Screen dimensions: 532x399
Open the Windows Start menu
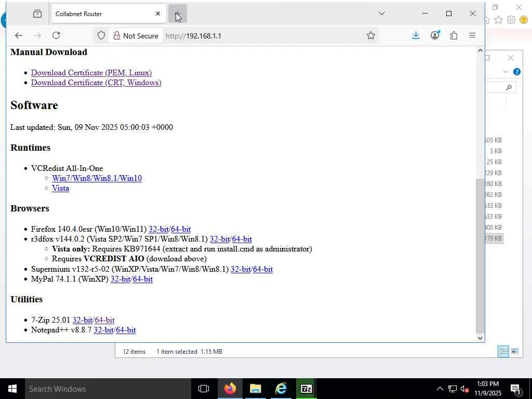tap(12, 389)
